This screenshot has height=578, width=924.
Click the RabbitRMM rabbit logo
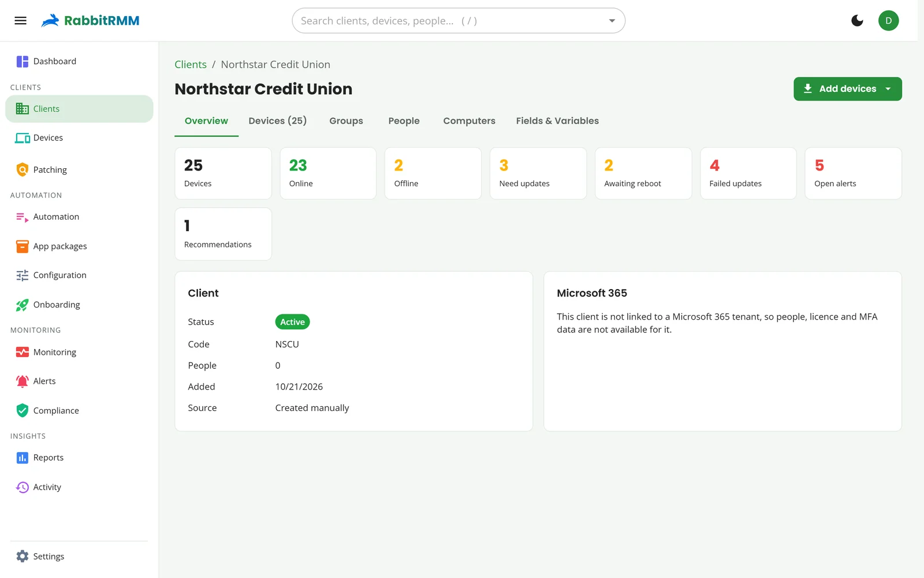50,21
